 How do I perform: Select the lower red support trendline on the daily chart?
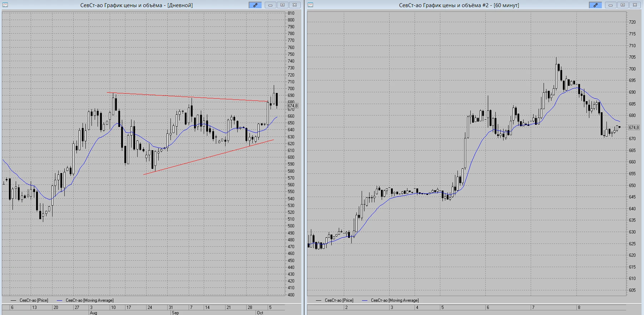coord(209,157)
